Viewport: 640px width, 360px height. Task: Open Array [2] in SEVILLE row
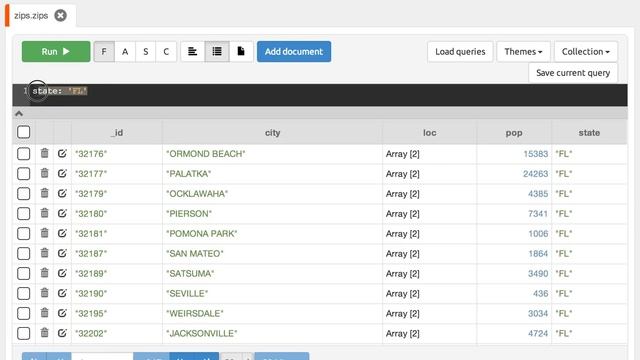(x=402, y=293)
